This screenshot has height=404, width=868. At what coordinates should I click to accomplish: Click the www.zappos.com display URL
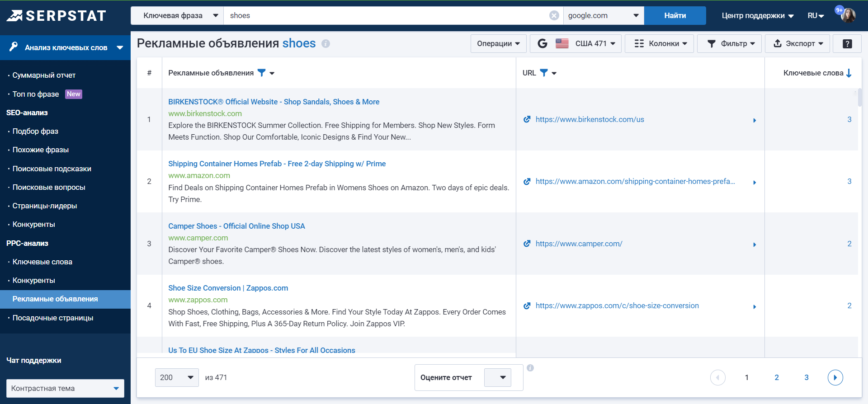[x=198, y=300]
